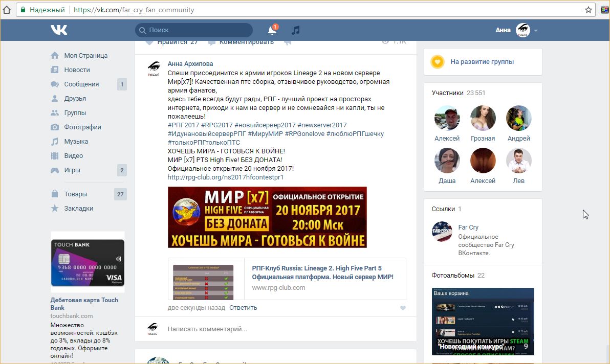Click the Нравится like button above the post

coord(171,42)
